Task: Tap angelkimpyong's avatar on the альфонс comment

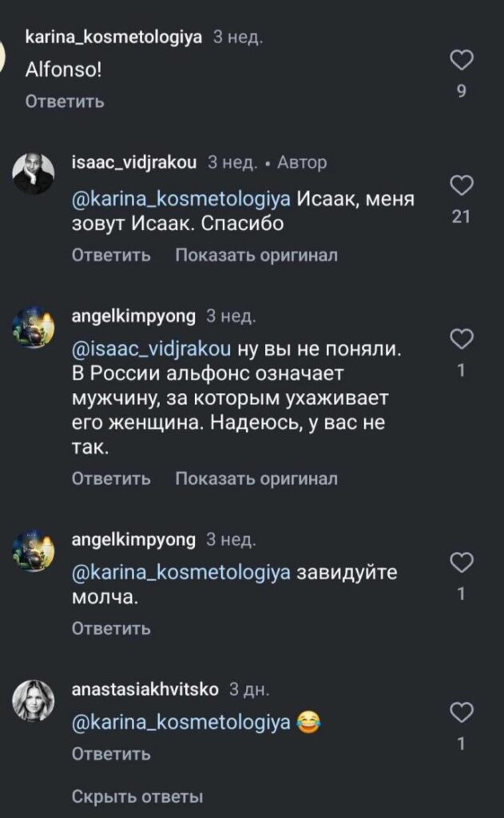Action: (34, 327)
